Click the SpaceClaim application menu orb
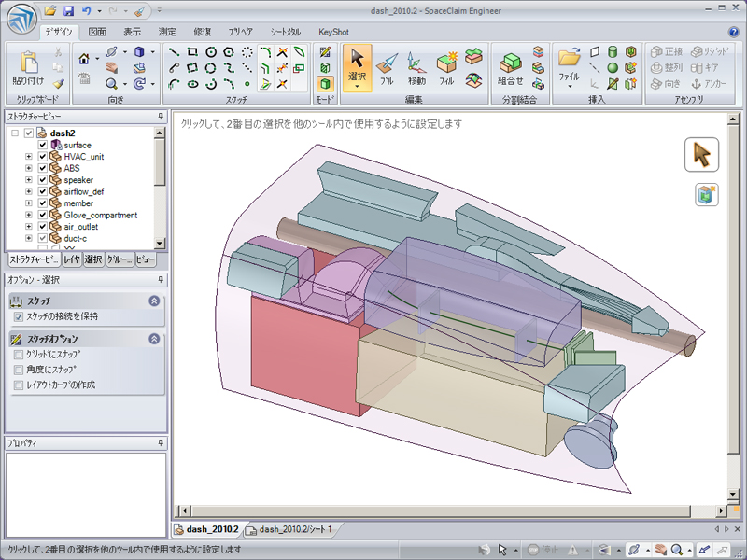This screenshot has width=747, height=560. pyautogui.click(x=20, y=17)
